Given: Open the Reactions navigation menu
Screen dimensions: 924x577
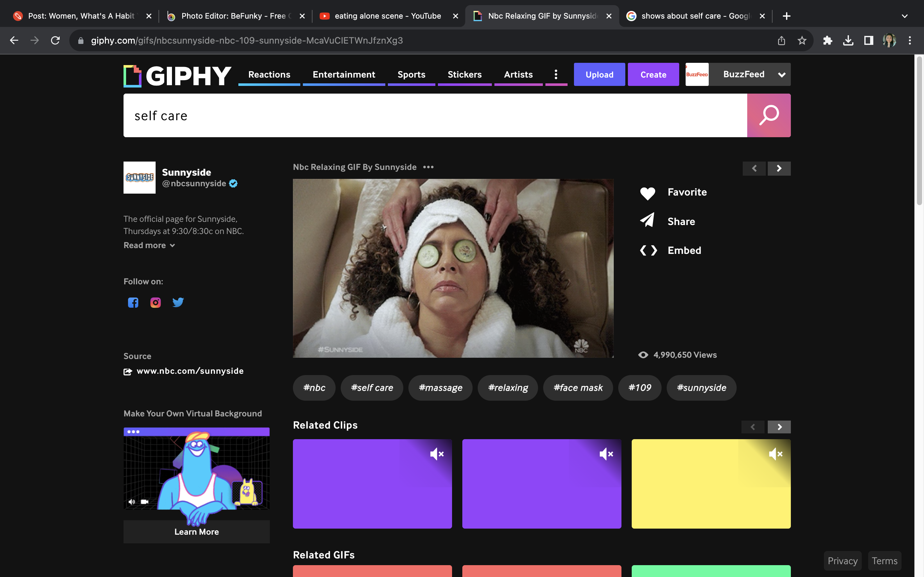Looking at the screenshot, I should pos(269,74).
